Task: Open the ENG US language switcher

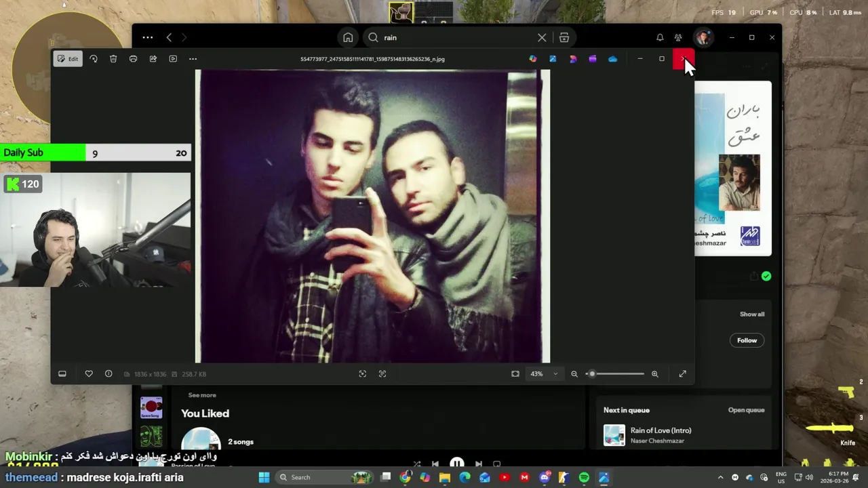Action: pos(781,477)
